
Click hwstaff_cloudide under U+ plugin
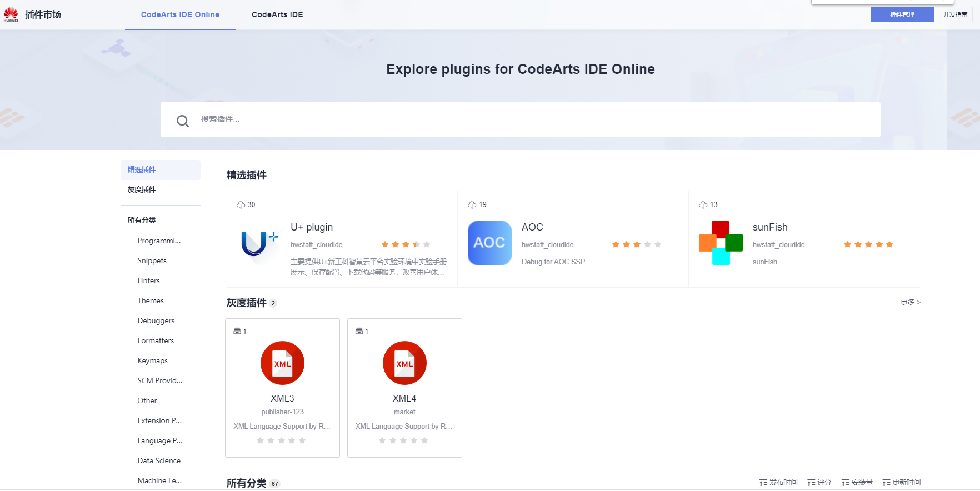pos(317,245)
